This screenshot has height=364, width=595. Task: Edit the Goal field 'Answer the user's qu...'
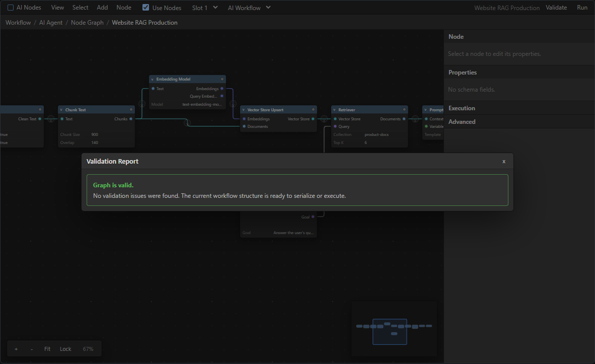coord(293,233)
